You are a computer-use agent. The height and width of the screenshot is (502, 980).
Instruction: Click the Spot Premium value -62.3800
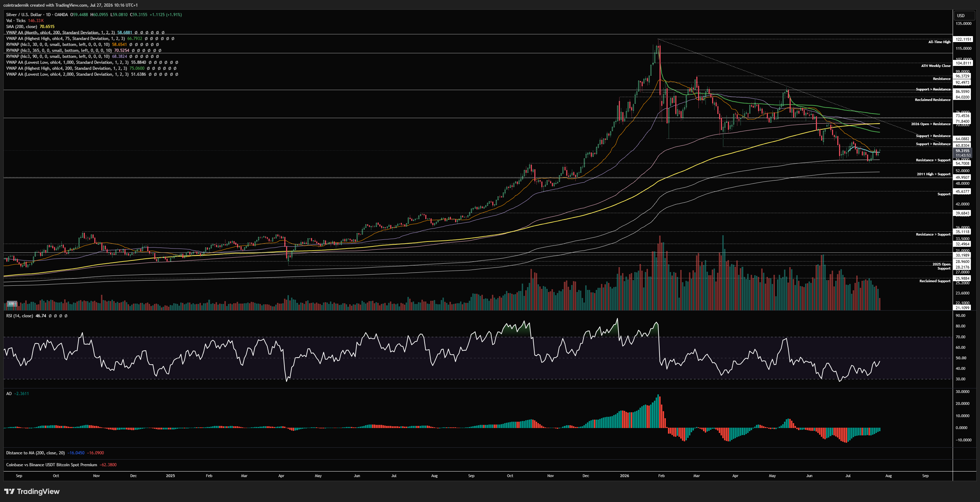(108, 465)
